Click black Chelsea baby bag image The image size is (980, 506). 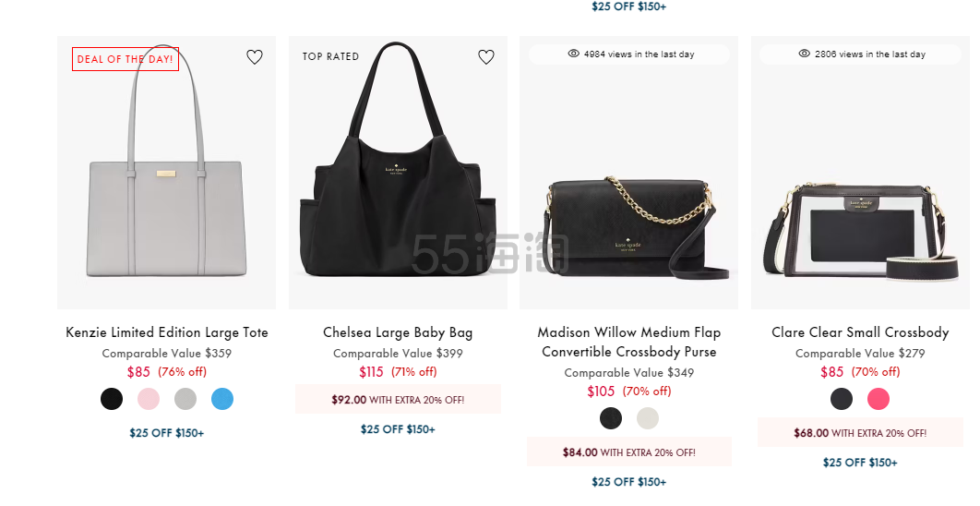398,173
